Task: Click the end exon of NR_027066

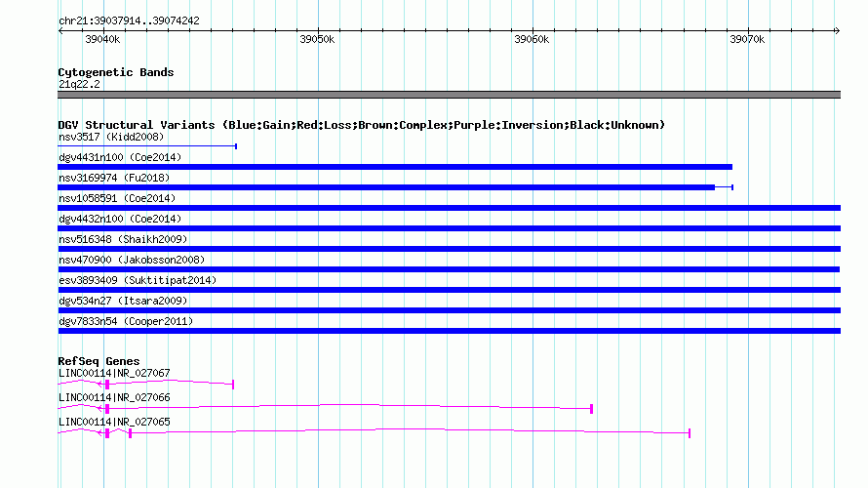Action: point(592,409)
